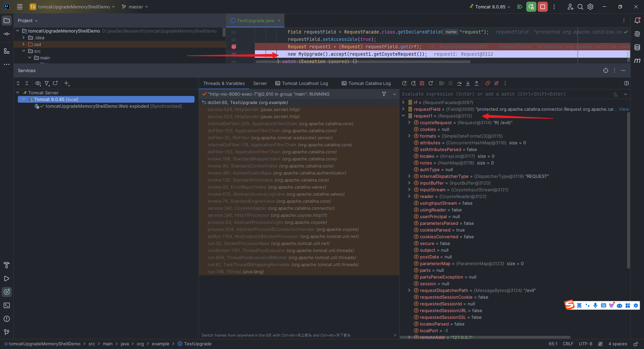Open the tomcatUpgradeMemoryShellDemo project dropdown
The image size is (644, 349).
72,7
